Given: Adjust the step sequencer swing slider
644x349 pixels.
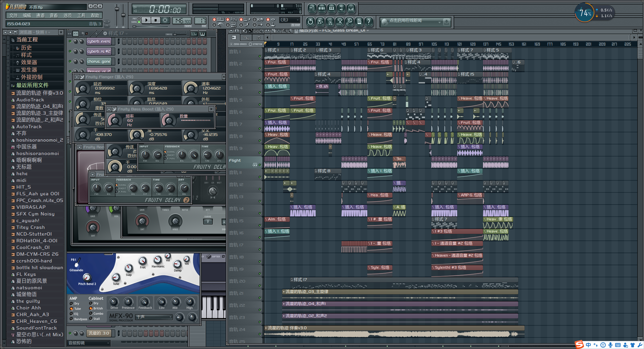Looking at the screenshot, I should 180,33.
